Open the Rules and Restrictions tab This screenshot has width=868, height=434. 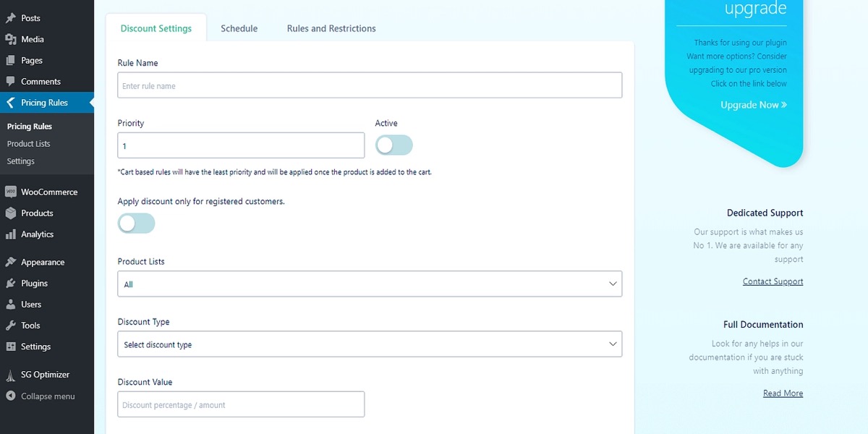[x=331, y=29]
